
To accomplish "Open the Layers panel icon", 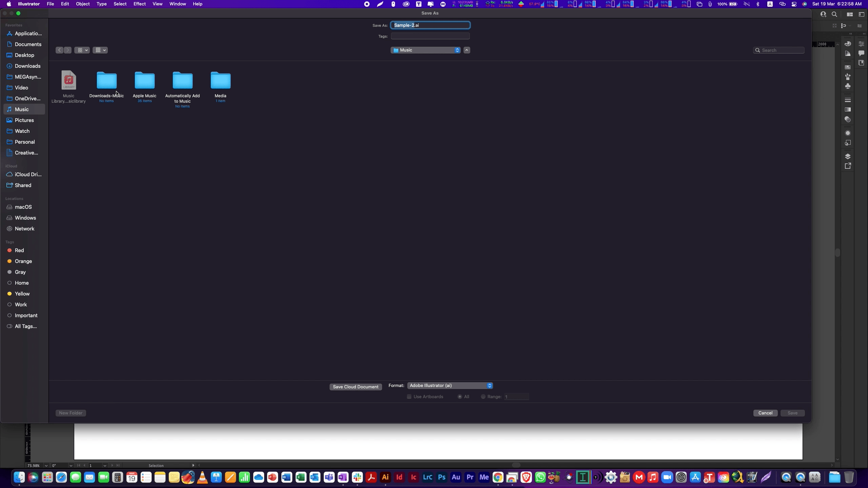I will tap(848, 156).
